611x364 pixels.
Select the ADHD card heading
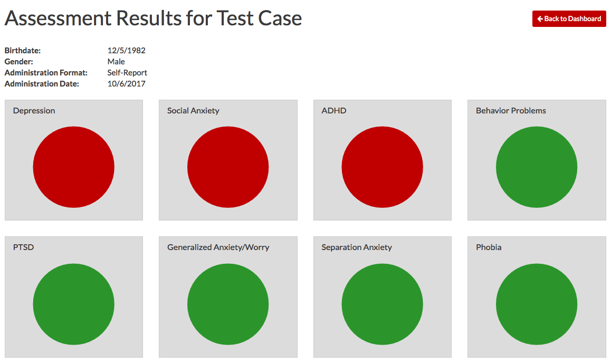pyautogui.click(x=334, y=111)
